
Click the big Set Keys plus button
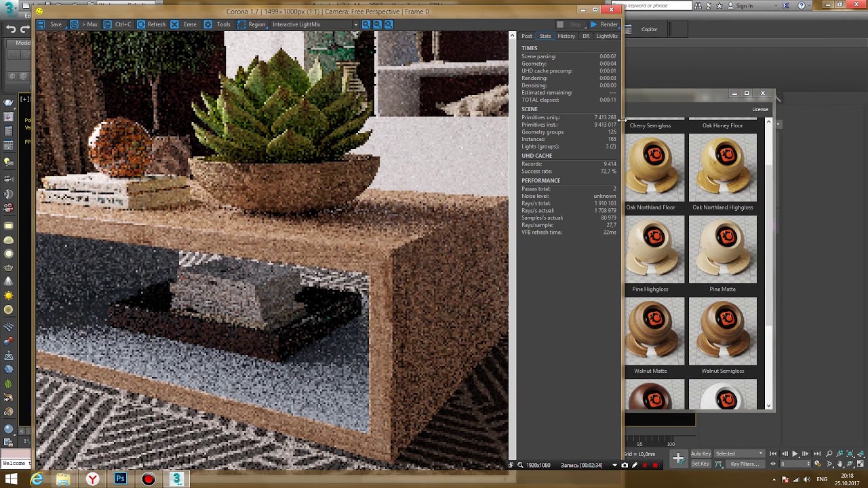[x=678, y=459]
